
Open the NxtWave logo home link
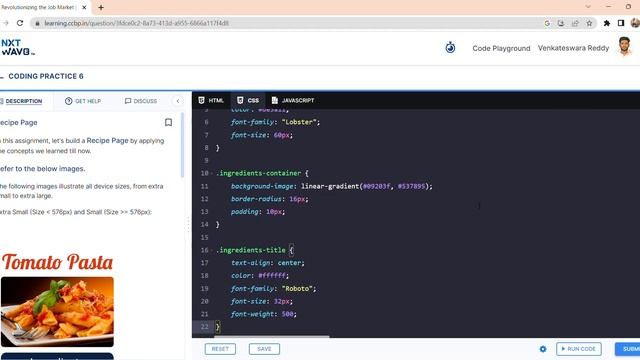pos(17,47)
